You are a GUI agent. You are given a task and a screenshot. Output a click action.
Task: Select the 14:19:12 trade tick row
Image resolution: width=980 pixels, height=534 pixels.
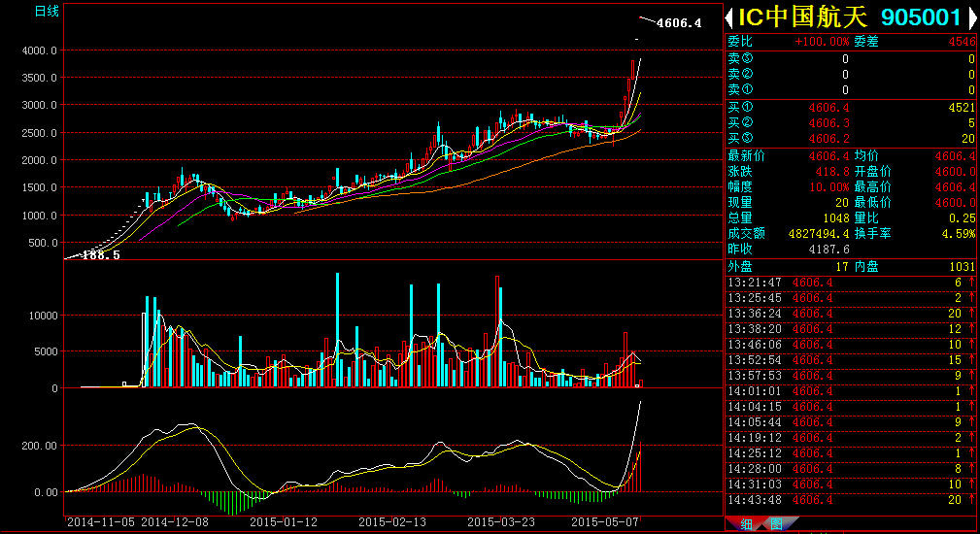tap(851, 438)
